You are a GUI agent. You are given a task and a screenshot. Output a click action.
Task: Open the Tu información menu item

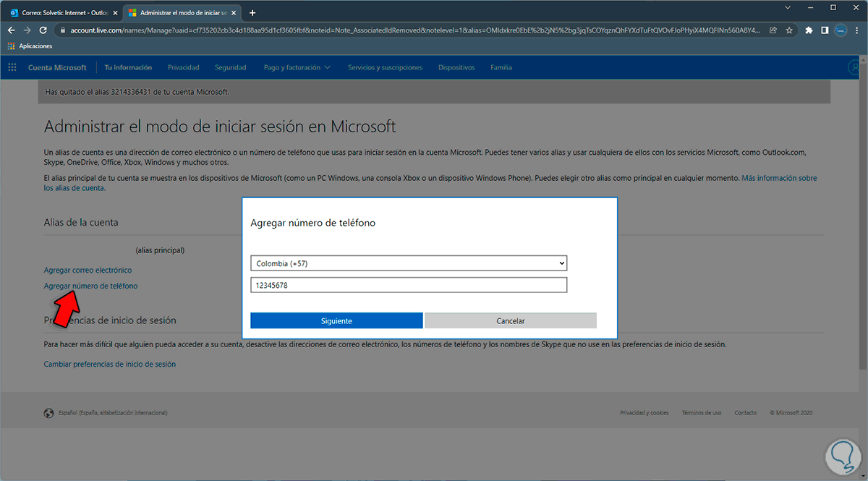[128, 67]
